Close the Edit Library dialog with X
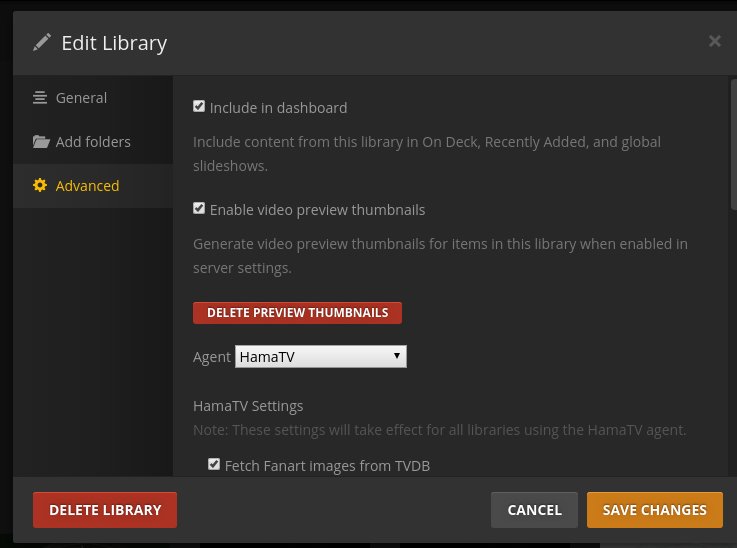737x548 pixels. [x=714, y=41]
